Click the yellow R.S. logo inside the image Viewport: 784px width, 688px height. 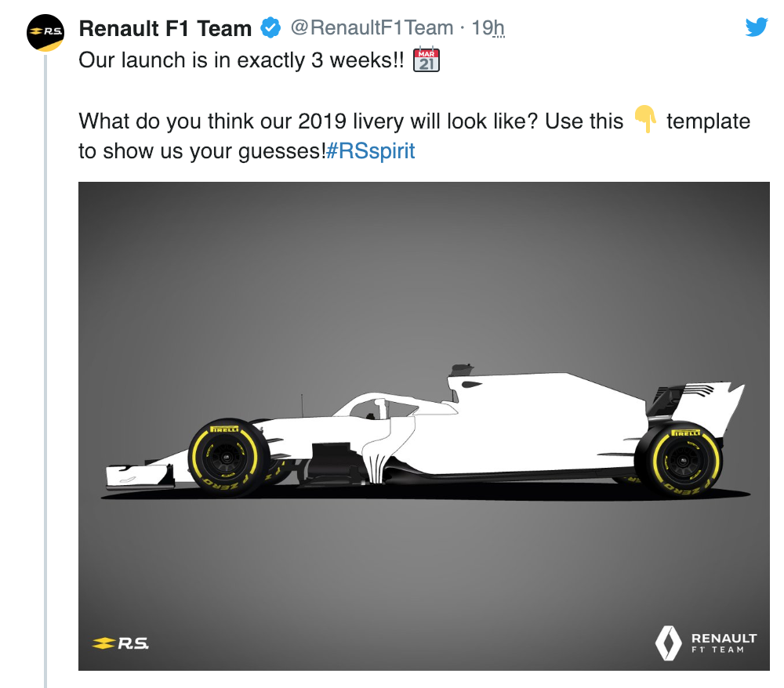coord(120,643)
